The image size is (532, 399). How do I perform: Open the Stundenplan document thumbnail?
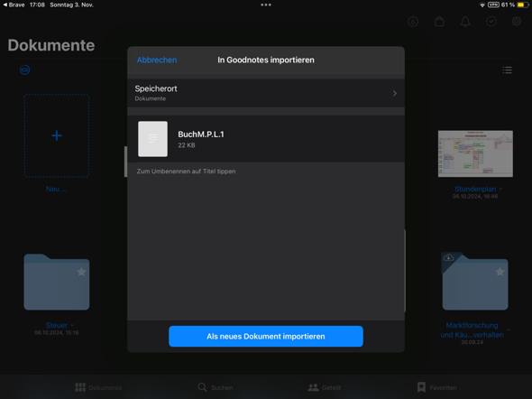475,153
